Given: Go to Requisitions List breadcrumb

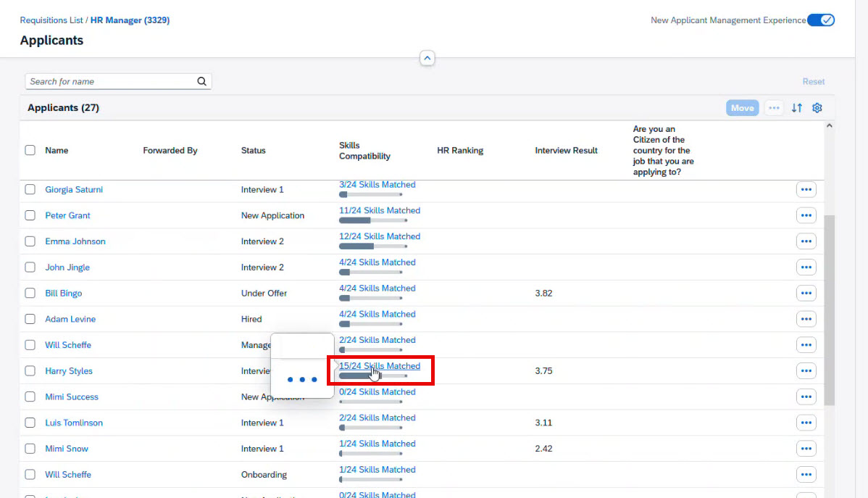Looking at the screenshot, I should coord(51,20).
